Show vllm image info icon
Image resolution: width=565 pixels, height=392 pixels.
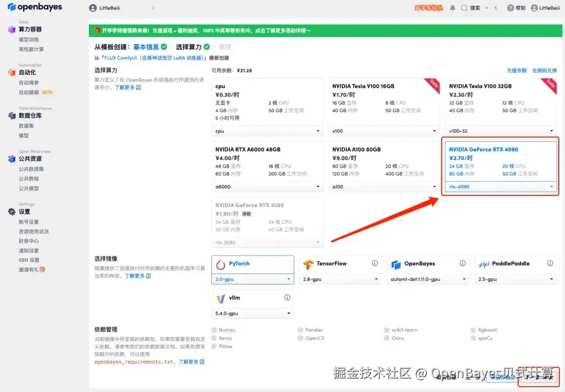[x=287, y=298]
